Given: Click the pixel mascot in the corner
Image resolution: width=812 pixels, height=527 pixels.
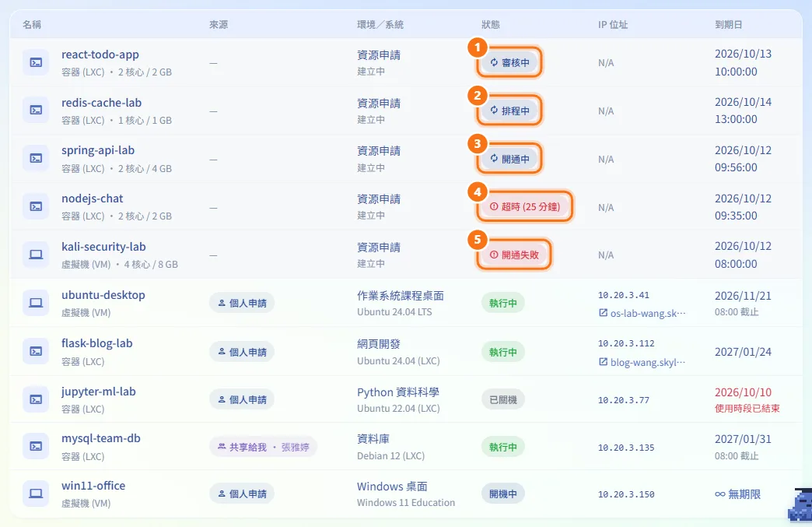Looking at the screenshot, I should (800, 504).
